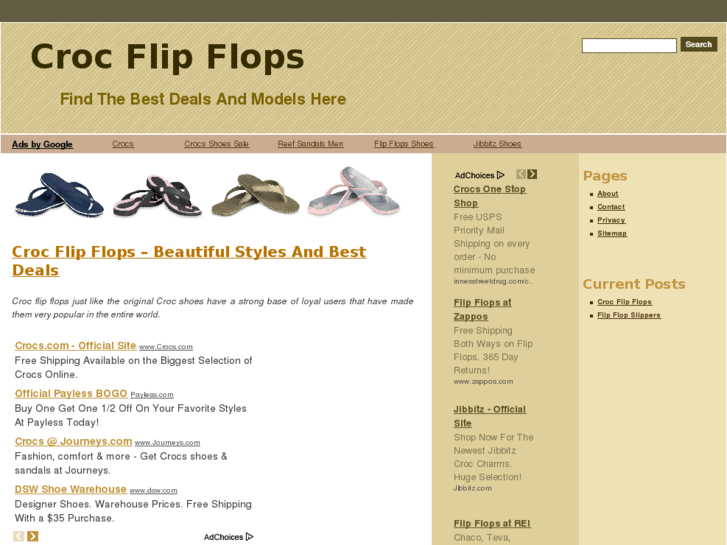Open the Crocs ad link in the nav bar
727x545 pixels.
(123, 144)
